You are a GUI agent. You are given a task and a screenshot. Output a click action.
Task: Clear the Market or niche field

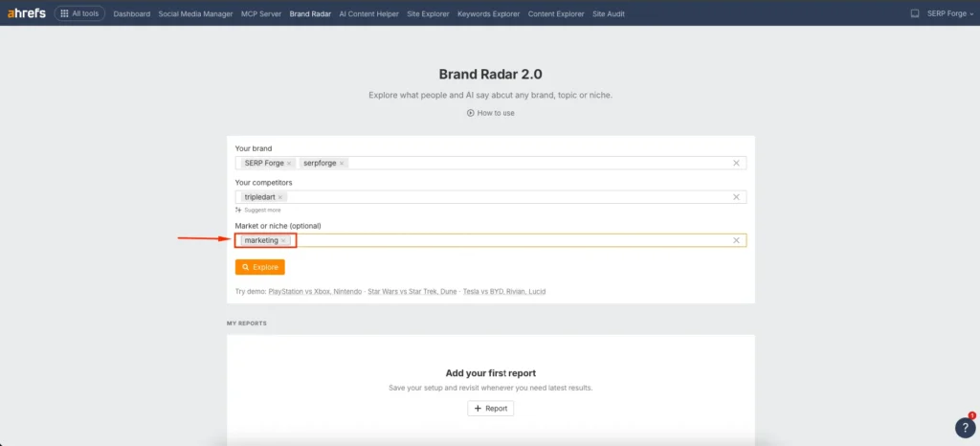(736, 240)
